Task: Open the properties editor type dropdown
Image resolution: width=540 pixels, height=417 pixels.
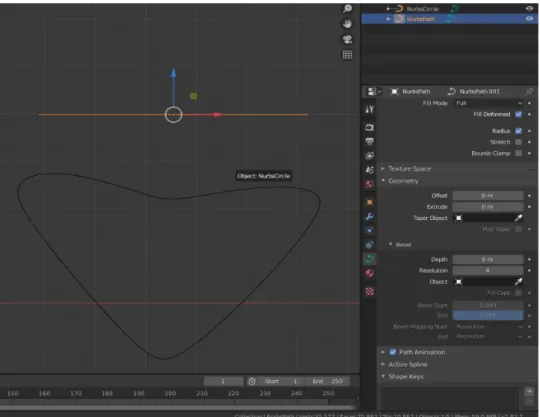Action: [374, 92]
